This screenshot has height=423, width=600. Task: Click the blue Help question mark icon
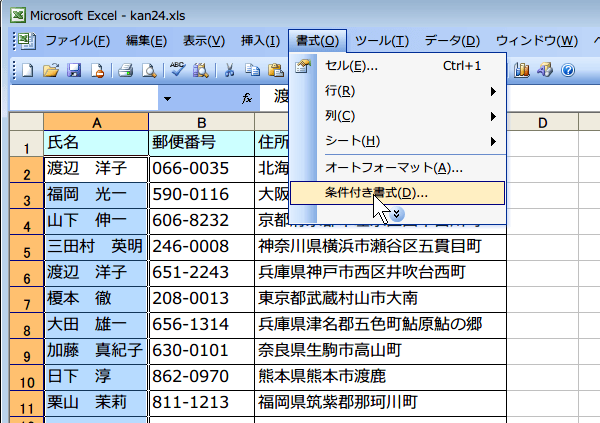[568, 70]
